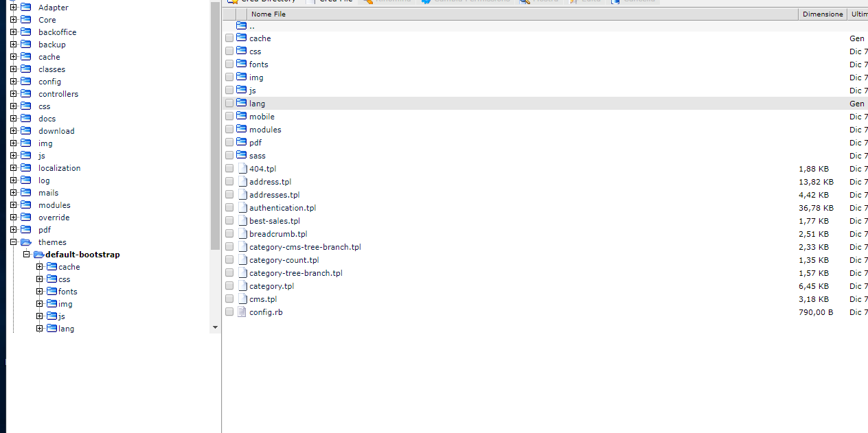Click the cache folder icon in file list
Screen dimensions: 868x433
point(241,38)
